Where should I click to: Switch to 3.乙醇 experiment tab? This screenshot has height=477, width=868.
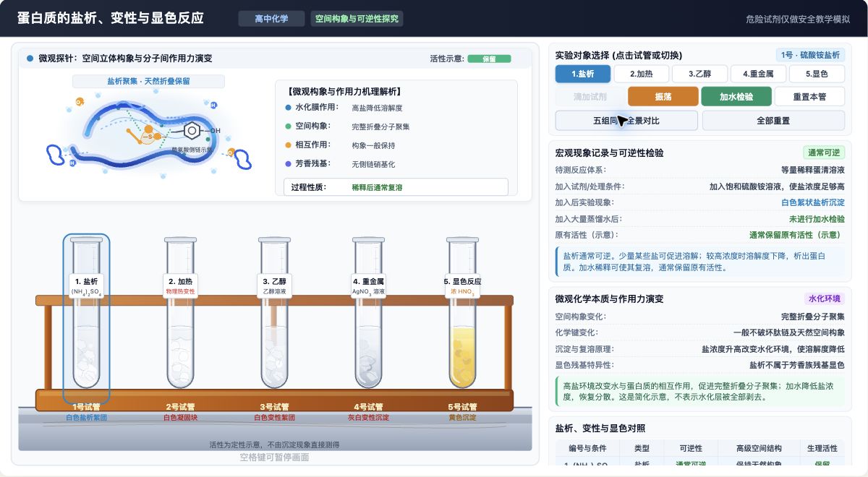699,74
